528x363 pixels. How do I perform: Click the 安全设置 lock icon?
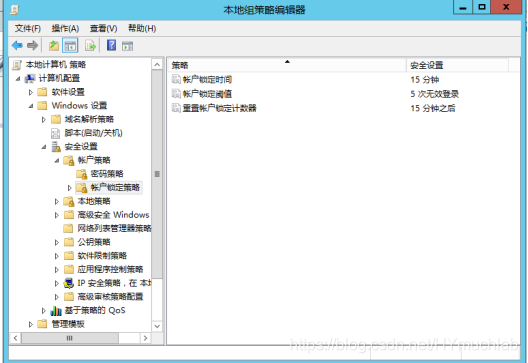tap(56, 147)
